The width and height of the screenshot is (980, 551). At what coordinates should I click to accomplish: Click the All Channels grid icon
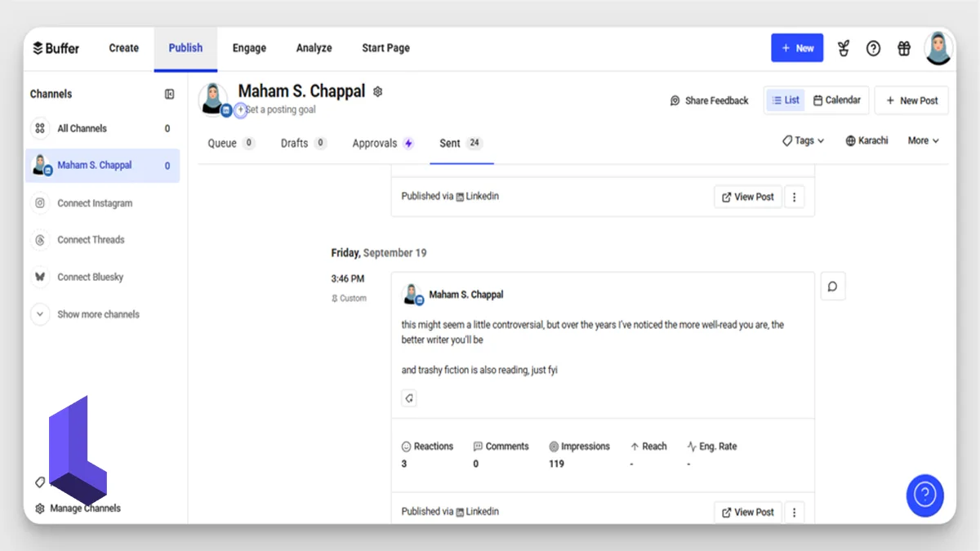(39, 128)
